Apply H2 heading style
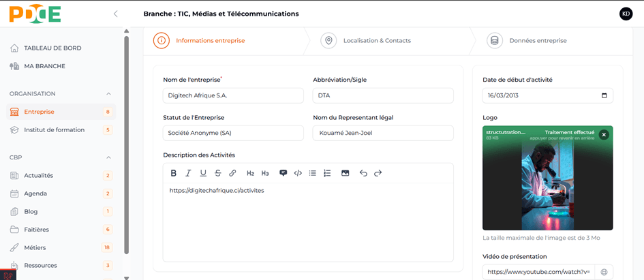The width and height of the screenshot is (644, 280). point(250,173)
